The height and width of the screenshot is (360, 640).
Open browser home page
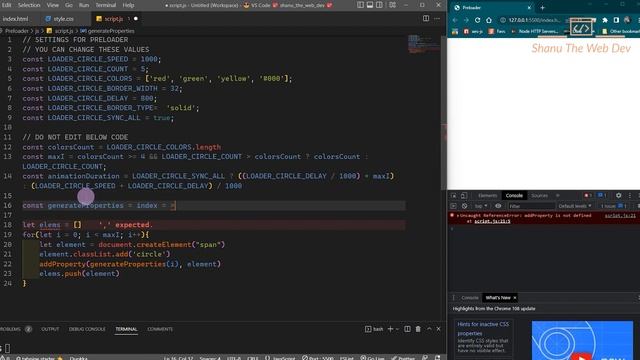click(x=489, y=20)
